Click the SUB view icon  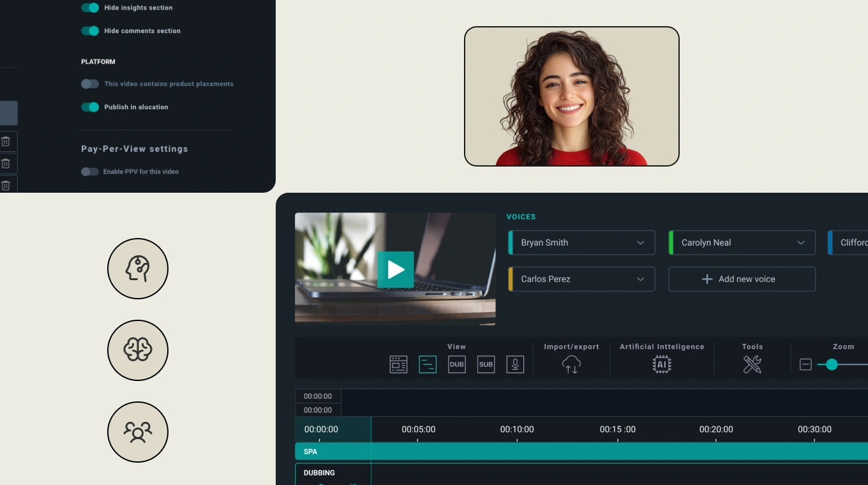pyautogui.click(x=486, y=364)
